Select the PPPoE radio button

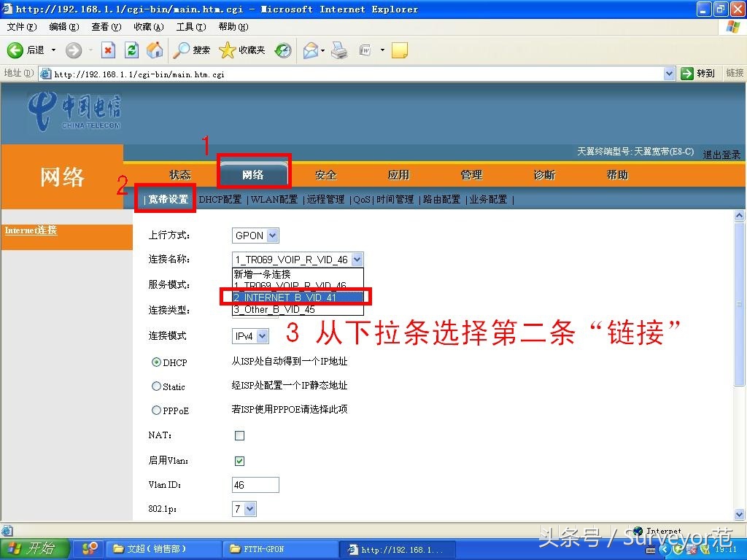coord(157,410)
